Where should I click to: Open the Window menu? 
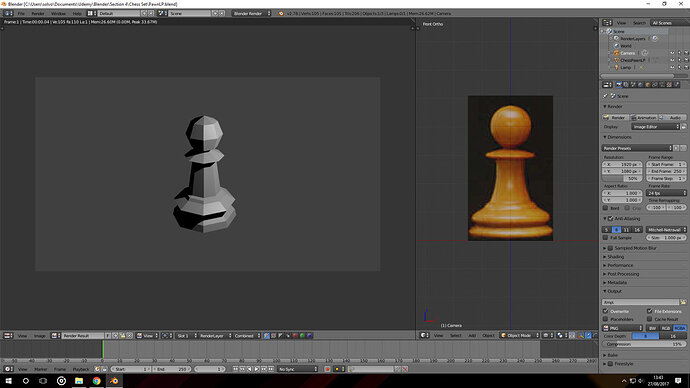(58, 14)
